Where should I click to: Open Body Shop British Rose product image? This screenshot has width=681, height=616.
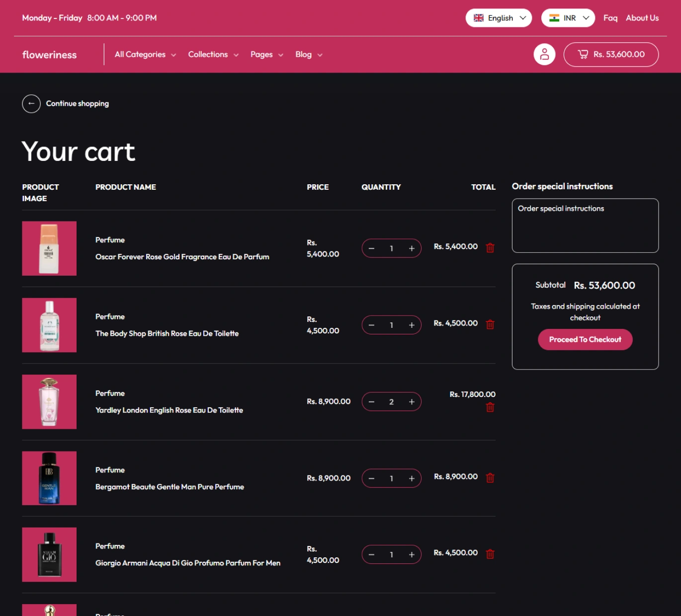(49, 325)
